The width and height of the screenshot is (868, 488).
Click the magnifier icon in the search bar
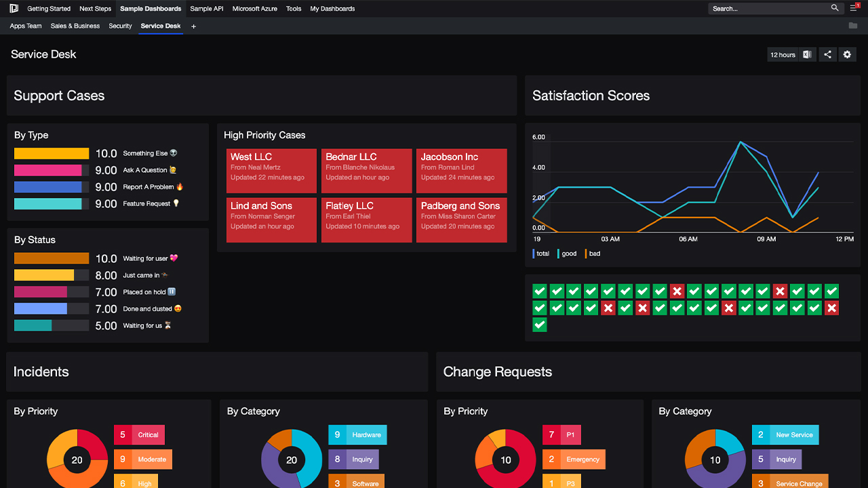coord(835,8)
